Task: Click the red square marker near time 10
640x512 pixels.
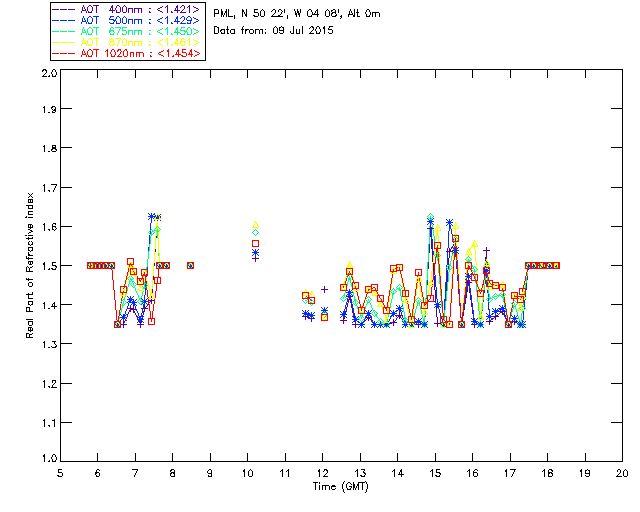Action: pos(256,244)
